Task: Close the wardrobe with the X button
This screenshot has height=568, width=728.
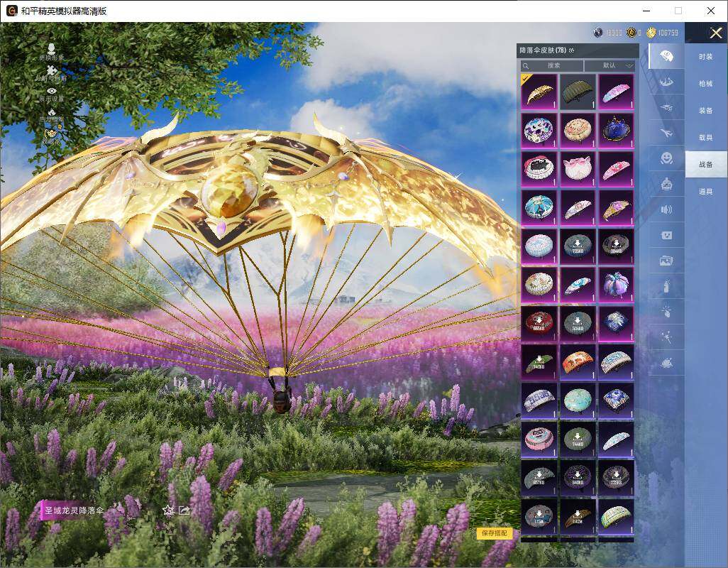Action: click(x=715, y=33)
